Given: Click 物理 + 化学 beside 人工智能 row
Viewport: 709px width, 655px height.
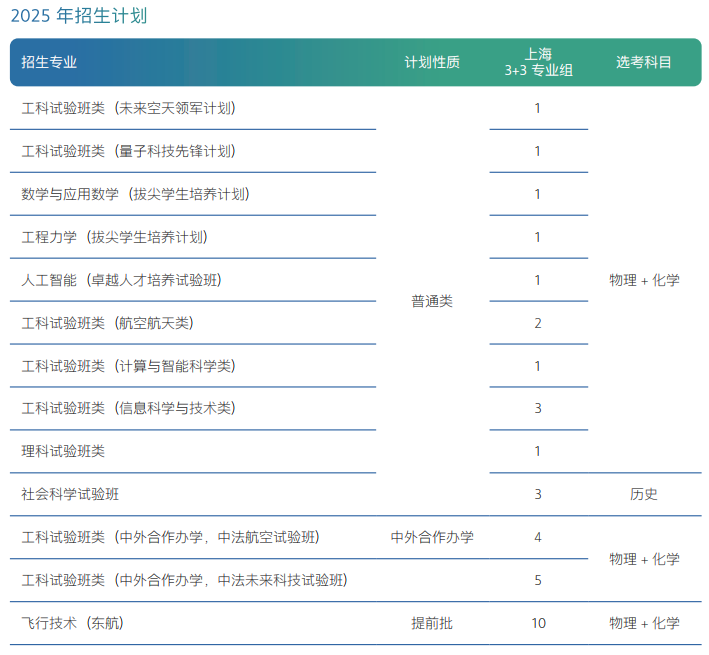Looking at the screenshot, I should click(x=644, y=280).
